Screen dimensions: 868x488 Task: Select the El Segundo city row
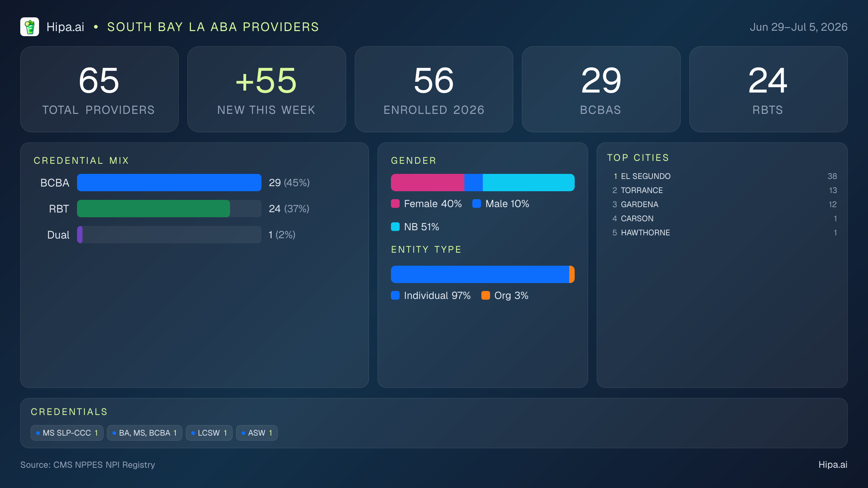click(x=722, y=176)
